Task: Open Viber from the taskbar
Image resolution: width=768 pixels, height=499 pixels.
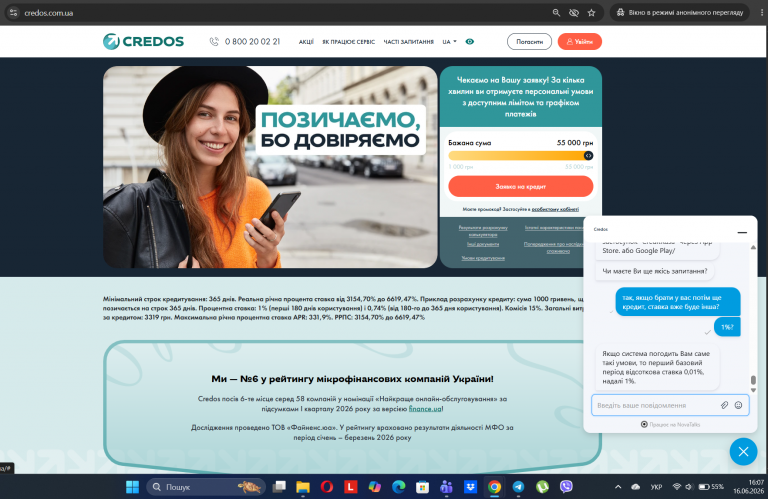Action: [566, 487]
